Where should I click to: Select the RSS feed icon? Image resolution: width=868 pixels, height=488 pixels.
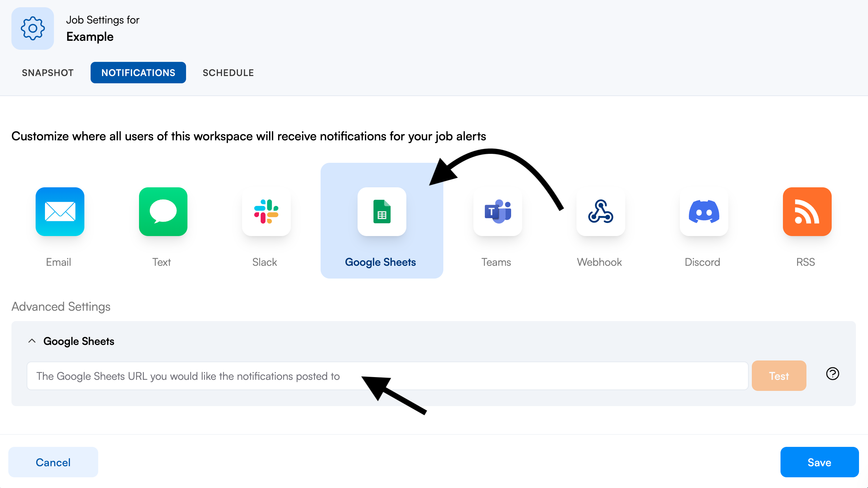click(807, 212)
